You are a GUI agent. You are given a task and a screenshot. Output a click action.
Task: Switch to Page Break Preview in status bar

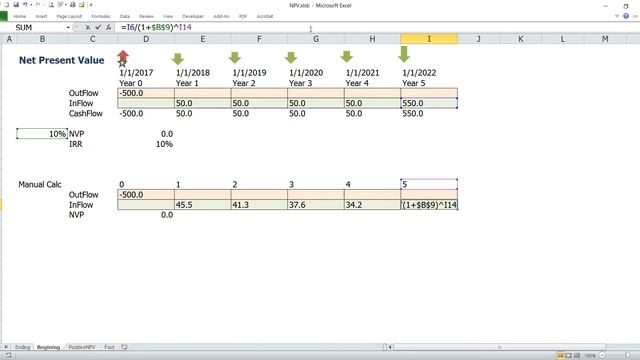pos(577,356)
